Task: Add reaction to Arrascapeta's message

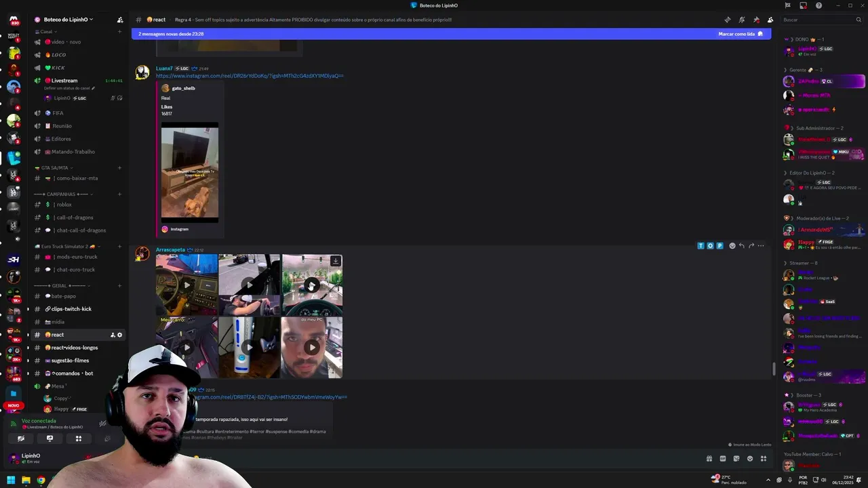Action: coord(732,246)
